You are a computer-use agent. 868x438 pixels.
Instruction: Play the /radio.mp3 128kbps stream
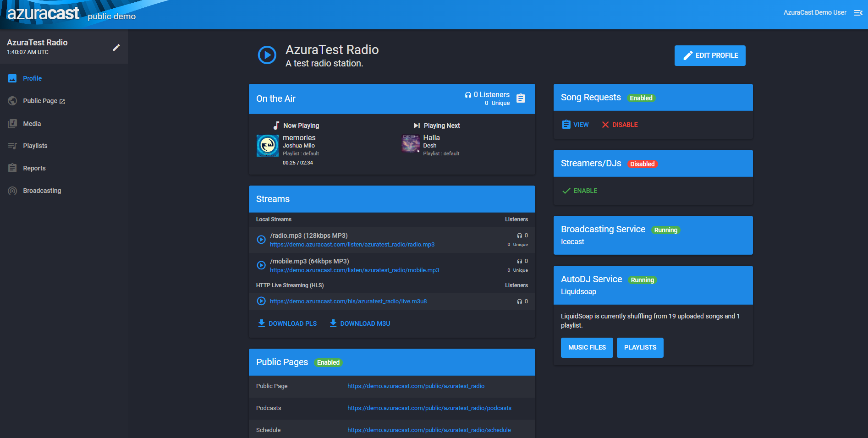pyautogui.click(x=261, y=240)
